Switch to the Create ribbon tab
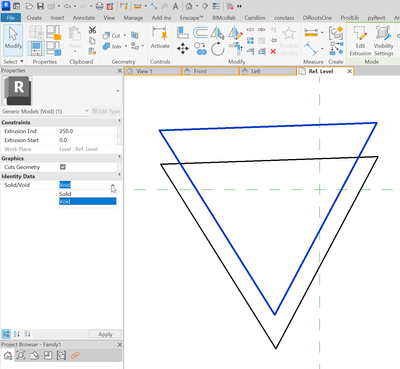This screenshot has height=369, width=400. [34, 18]
